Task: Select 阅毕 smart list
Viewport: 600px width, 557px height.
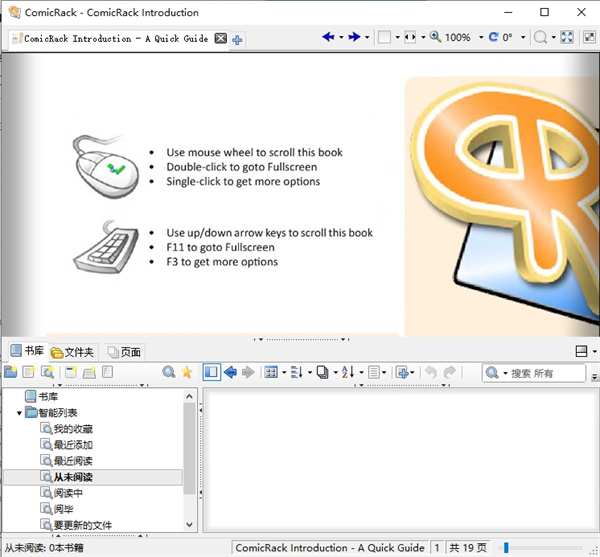Action: 57,509
